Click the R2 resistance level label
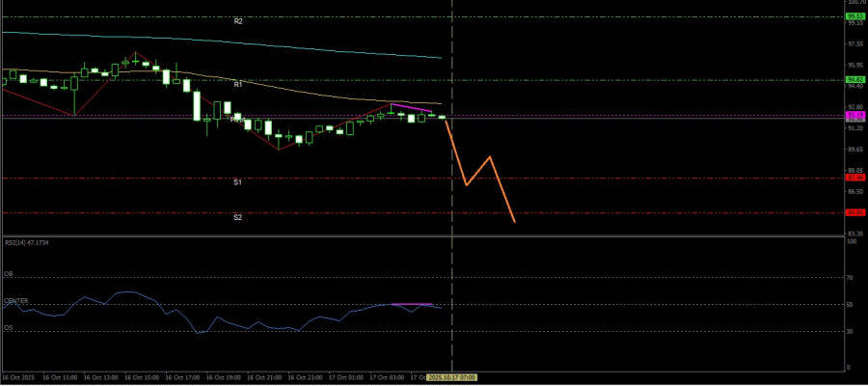868x386 pixels. [x=237, y=20]
